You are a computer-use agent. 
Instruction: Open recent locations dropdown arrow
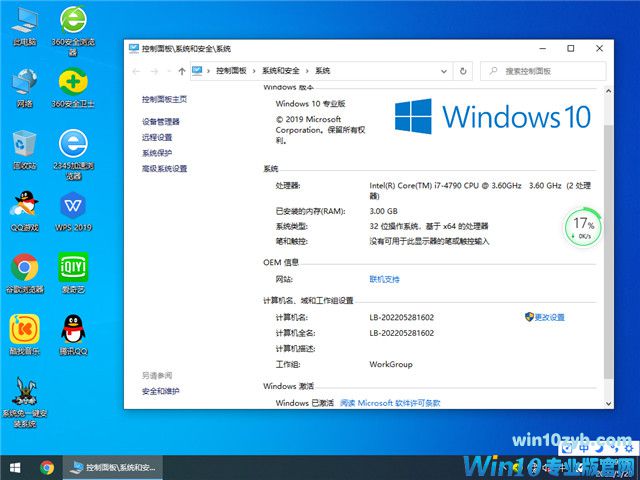point(169,71)
